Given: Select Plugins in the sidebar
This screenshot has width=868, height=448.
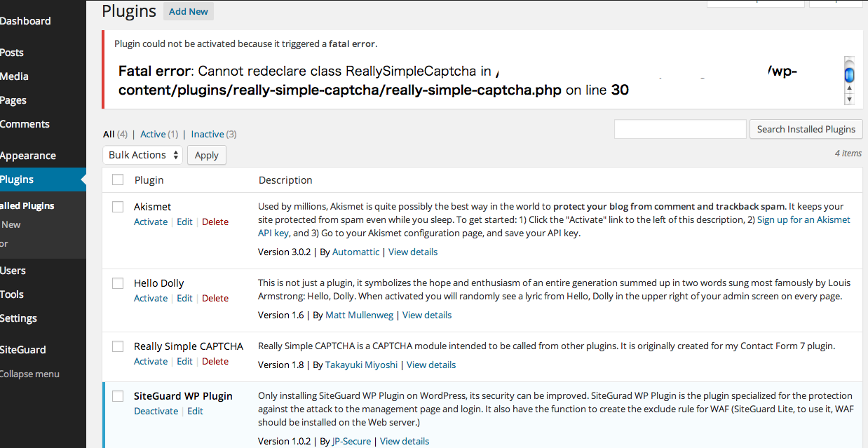Looking at the screenshot, I should click(43, 179).
